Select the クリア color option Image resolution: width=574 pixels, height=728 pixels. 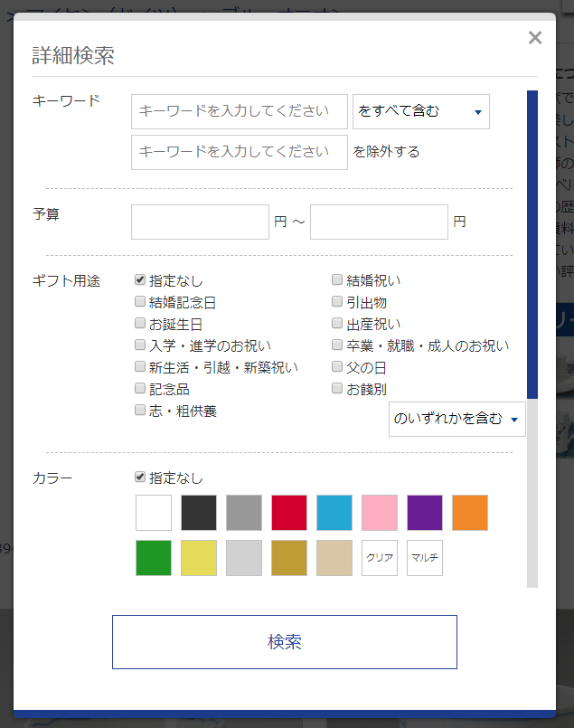pos(380,558)
